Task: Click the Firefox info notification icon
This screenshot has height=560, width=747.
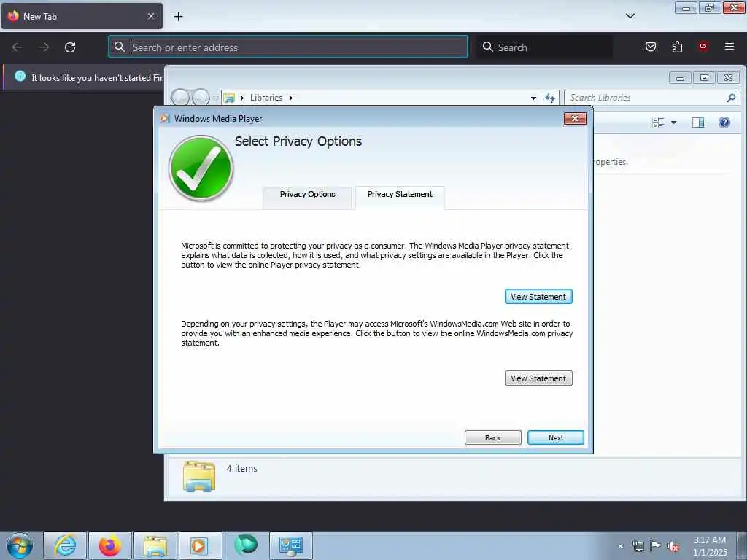Action: click(x=20, y=76)
